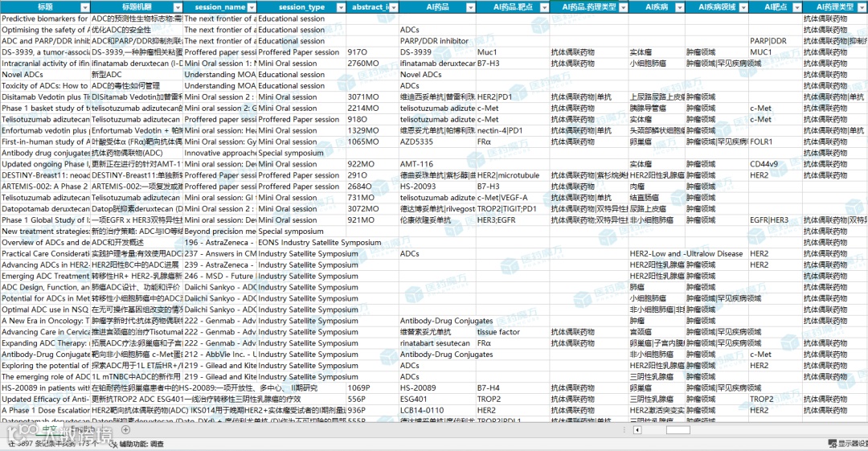
Task: Click the horizontal scrollbar thumb
Action: click(x=678, y=430)
